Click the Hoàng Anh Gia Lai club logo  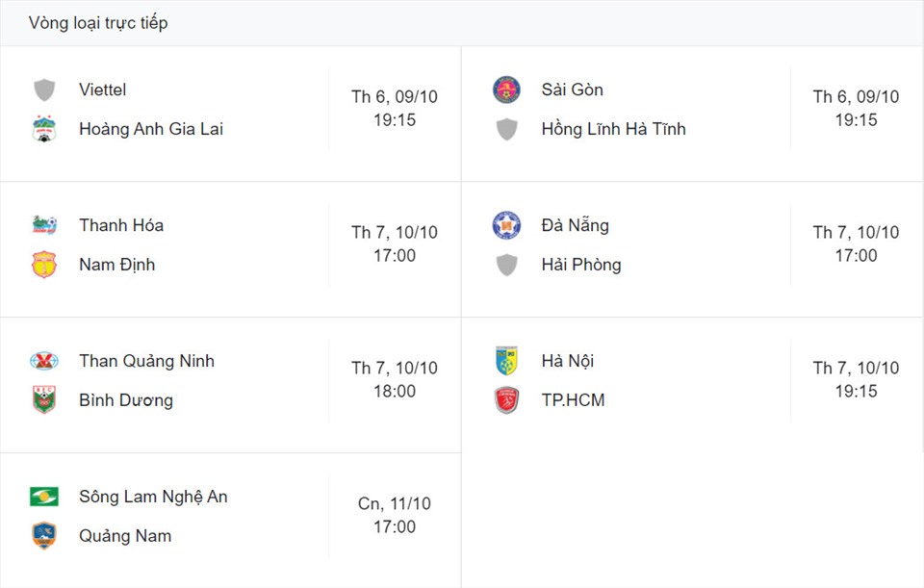[44, 129]
